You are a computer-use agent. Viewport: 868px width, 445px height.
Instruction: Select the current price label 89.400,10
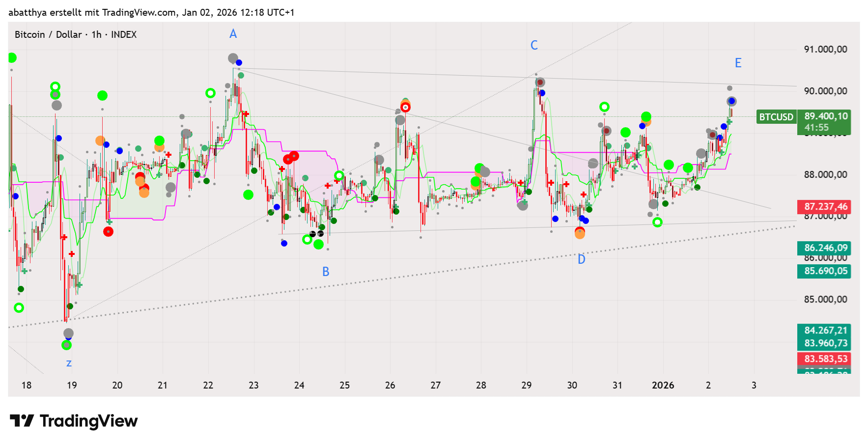tap(826, 116)
